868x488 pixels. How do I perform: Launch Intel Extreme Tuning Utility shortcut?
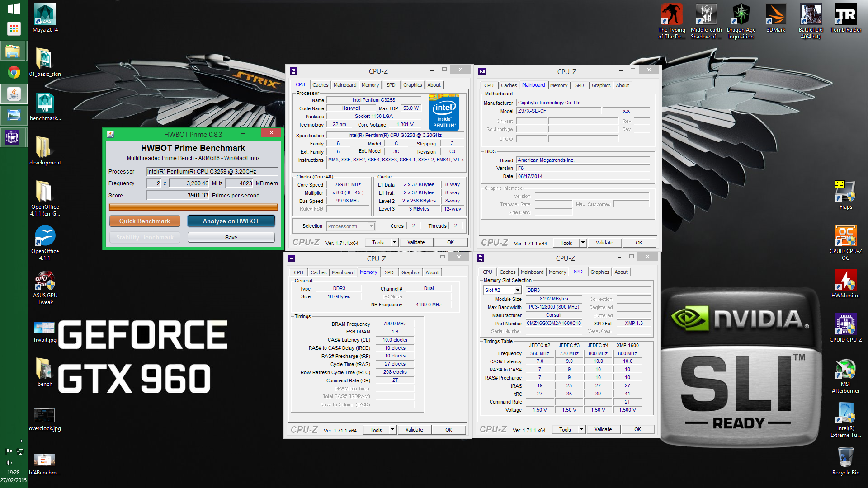(845, 419)
